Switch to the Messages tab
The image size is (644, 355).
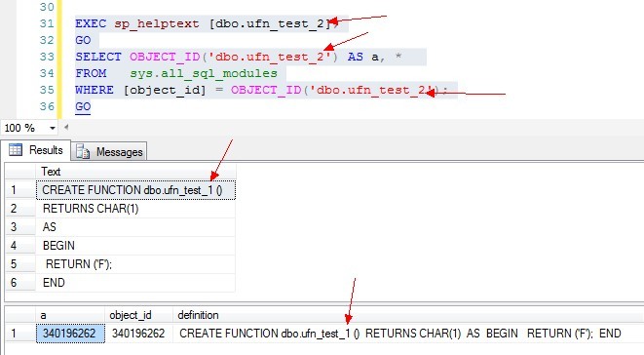pyautogui.click(x=109, y=152)
